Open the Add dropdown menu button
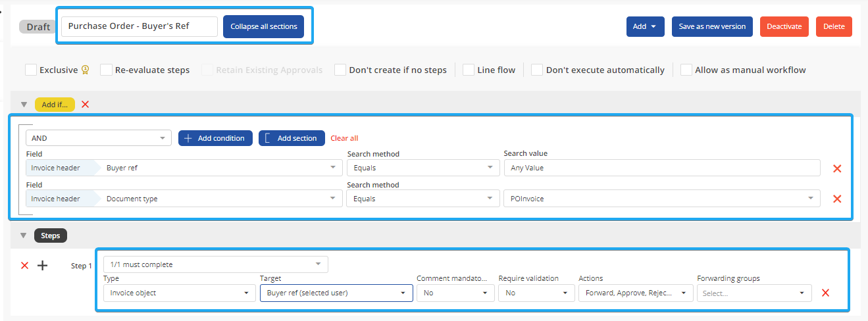The image size is (868, 321). coord(645,26)
